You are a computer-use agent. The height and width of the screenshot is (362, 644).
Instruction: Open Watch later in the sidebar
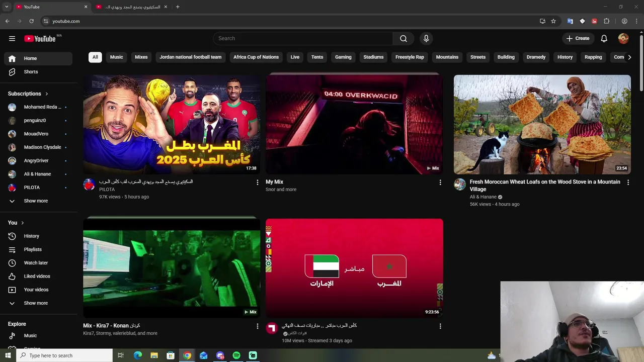coord(38,263)
